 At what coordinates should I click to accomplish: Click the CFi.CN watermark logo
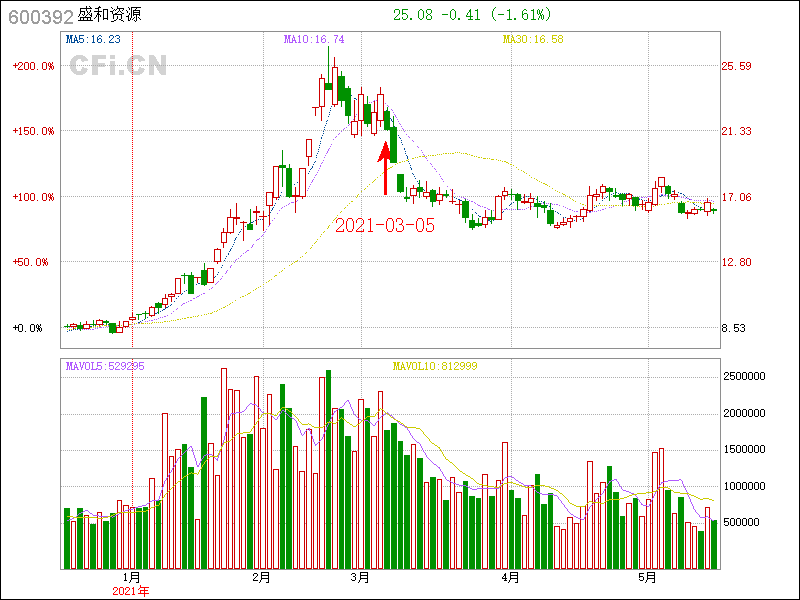[x=118, y=66]
